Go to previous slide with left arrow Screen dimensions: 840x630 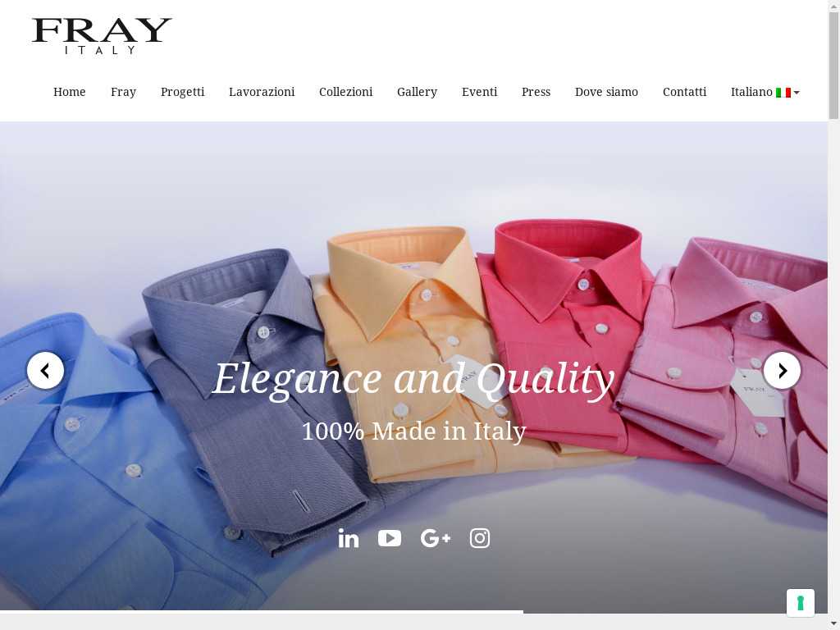46,370
